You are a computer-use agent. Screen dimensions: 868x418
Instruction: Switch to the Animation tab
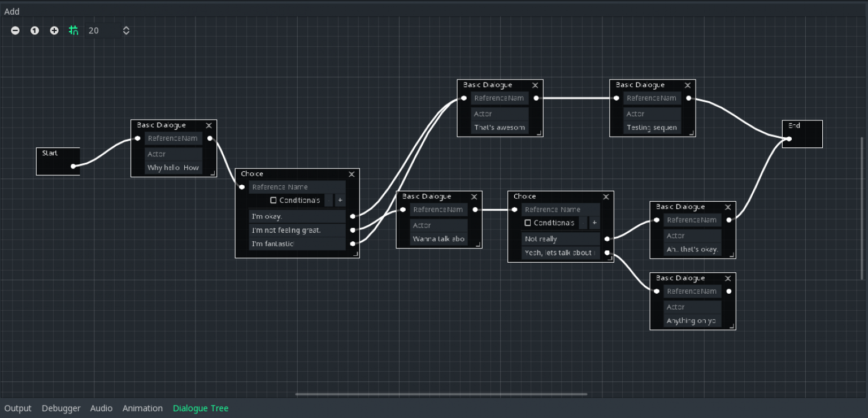tap(142, 408)
